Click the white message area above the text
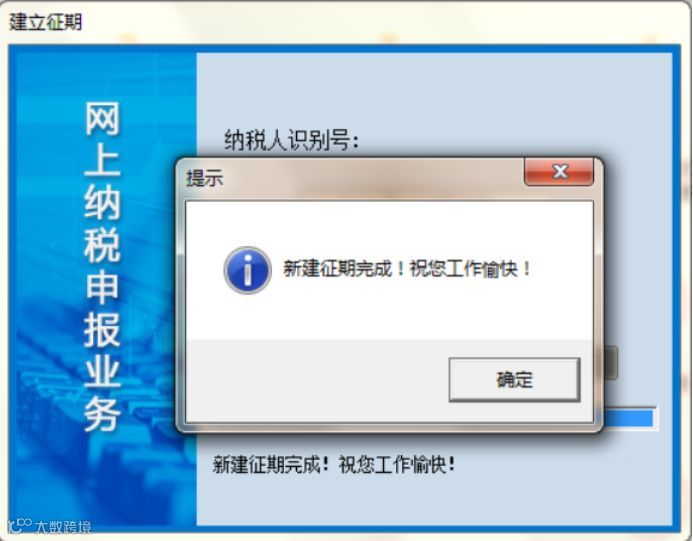 click(x=389, y=223)
